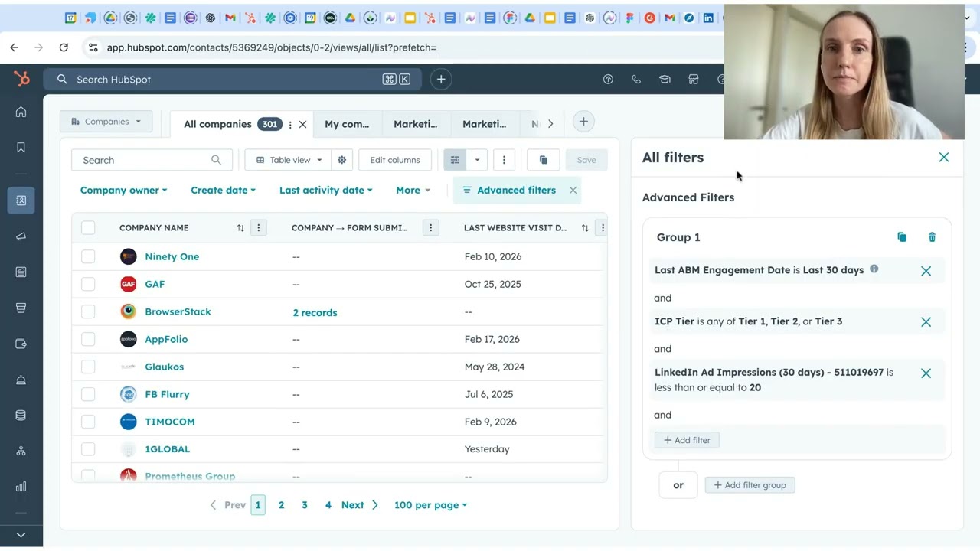The image size is (980, 551).
Task: Open the calling phone icon in the top bar
Action: 636,79
